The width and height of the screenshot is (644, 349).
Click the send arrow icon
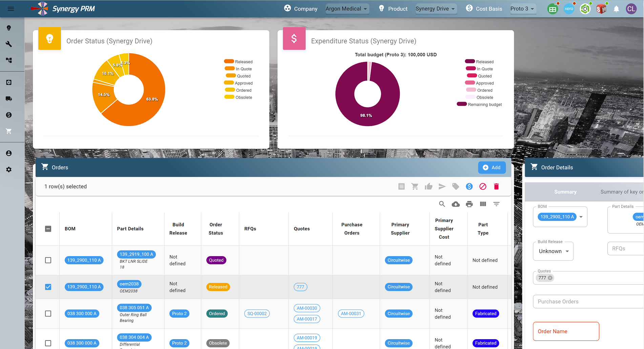click(x=442, y=186)
